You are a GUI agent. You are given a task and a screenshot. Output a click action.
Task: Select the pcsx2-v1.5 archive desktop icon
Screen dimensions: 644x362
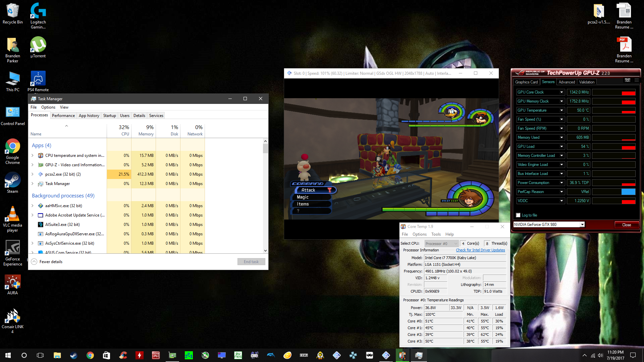pos(599,13)
